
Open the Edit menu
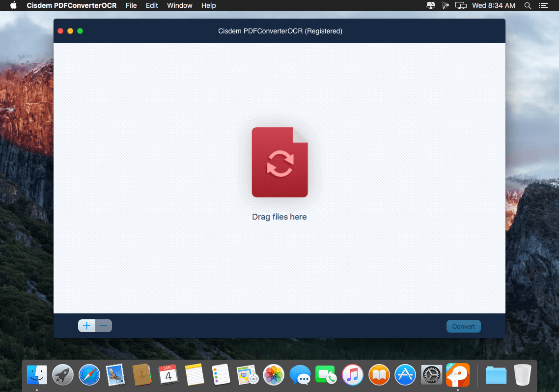(152, 5)
